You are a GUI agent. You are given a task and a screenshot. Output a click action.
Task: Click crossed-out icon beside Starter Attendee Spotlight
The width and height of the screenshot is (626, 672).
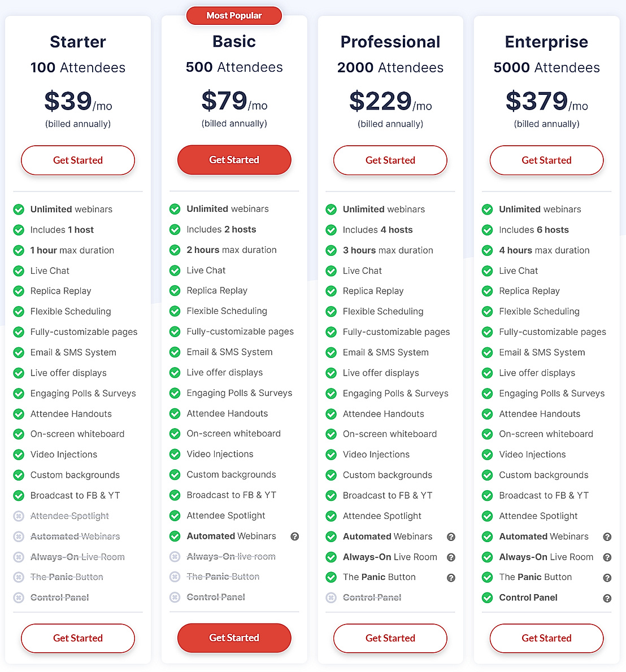pos(19,516)
